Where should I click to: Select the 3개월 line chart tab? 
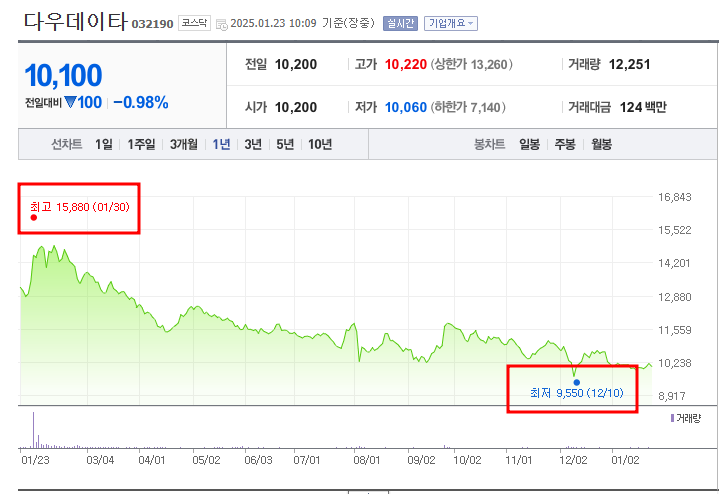[x=184, y=144]
